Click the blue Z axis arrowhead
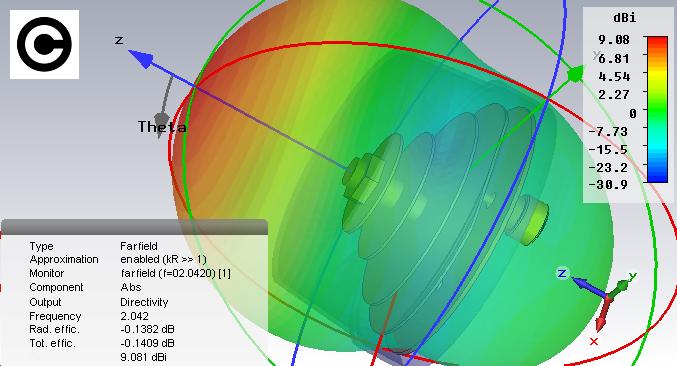 tap(141, 58)
